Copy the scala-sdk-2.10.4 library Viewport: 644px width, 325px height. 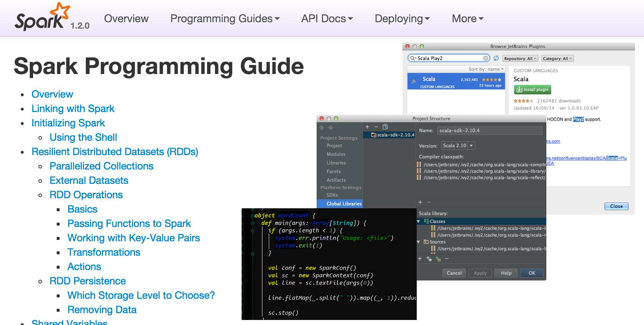pos(385,127)
